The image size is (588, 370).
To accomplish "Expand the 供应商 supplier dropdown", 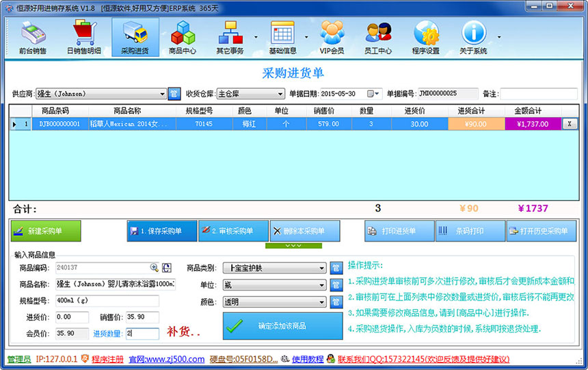I will click(163, 94).
